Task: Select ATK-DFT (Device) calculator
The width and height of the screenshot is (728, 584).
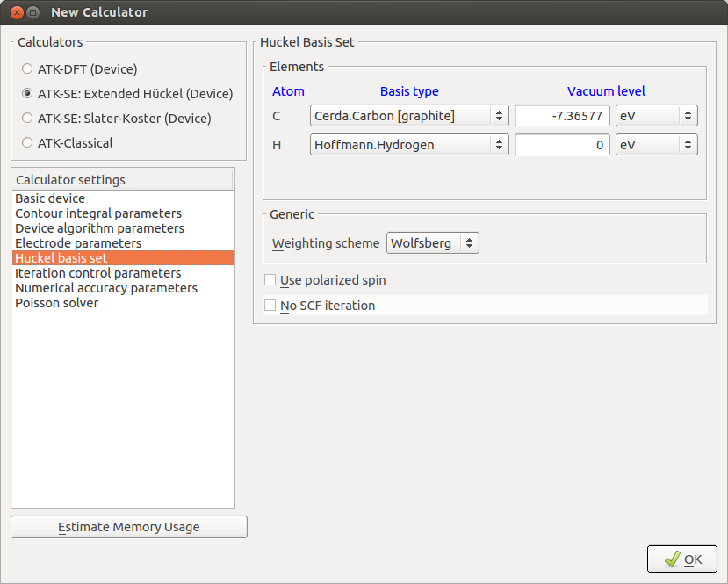Action: (26, 68)
